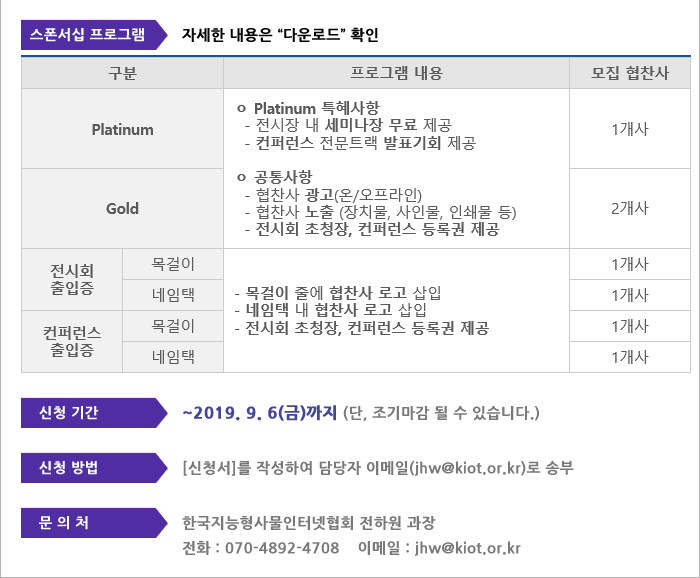Click the 신청 기간 purple banner
This screenshot has height=578, width=700.
click(x=94, y=413)
